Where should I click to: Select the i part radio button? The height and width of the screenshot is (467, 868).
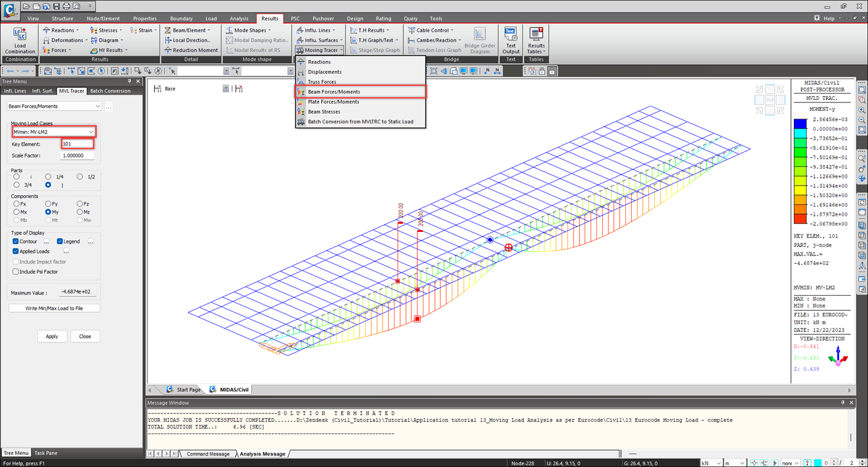(16, 177)
